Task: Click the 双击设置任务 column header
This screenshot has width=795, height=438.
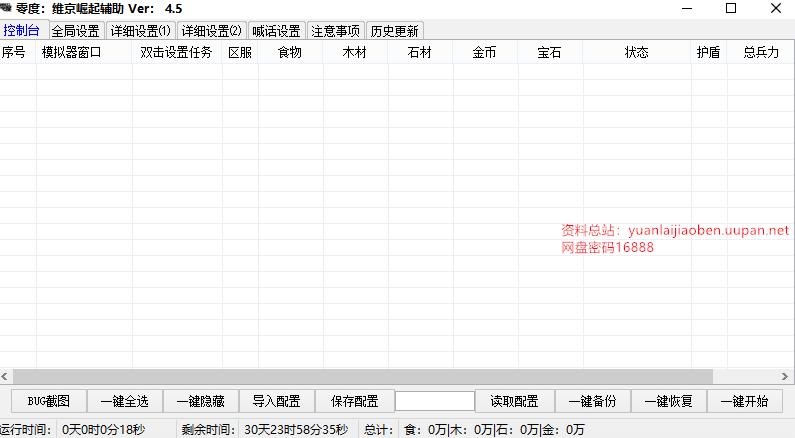Action: point(177,52)
